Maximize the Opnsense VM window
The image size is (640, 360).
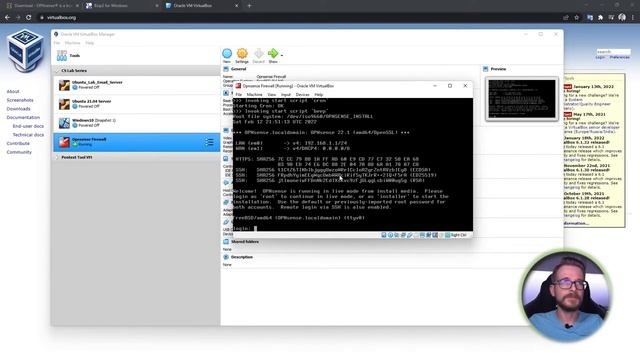450,86
